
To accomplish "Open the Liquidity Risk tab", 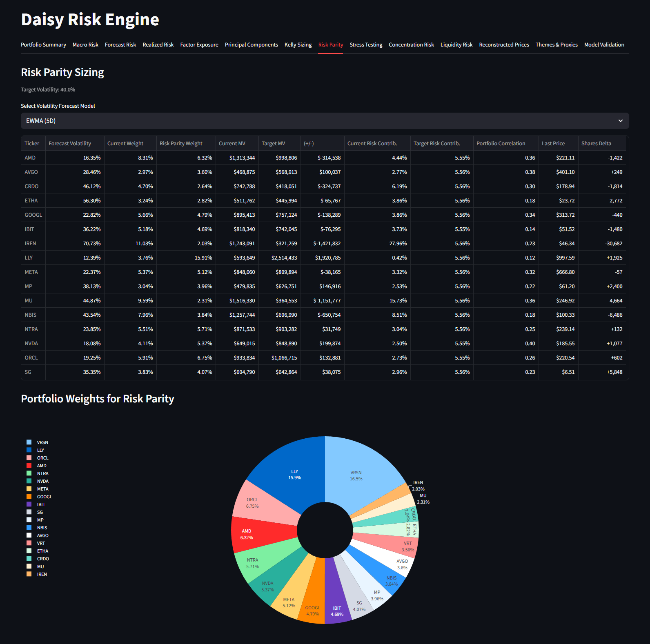I will pyautogui.click(x=456, y=45).
